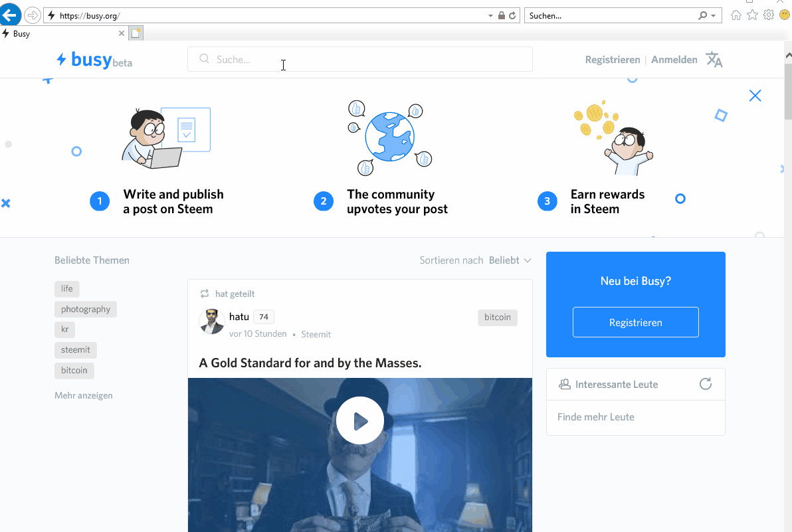This screenshot has width=792, height=532.
Task: Click hatu's avatar picture
Action: coord(212,321)
